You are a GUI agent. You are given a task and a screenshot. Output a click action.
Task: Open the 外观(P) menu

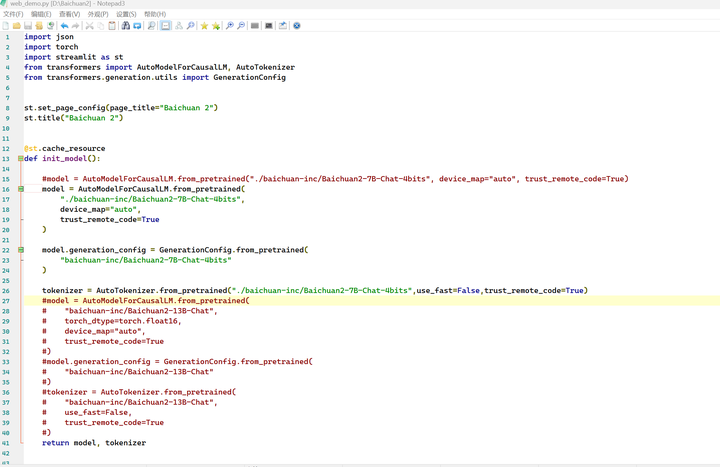(x=98, y=14)
